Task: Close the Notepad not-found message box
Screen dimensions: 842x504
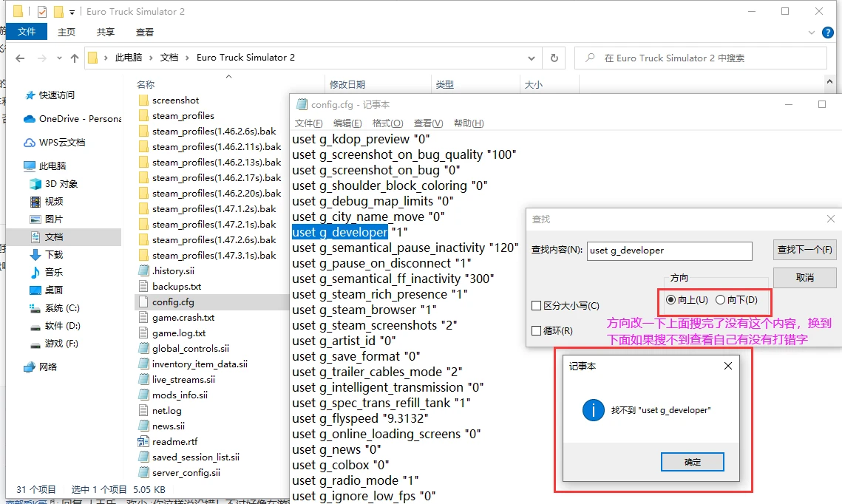Action: click(x=727, y=366)
